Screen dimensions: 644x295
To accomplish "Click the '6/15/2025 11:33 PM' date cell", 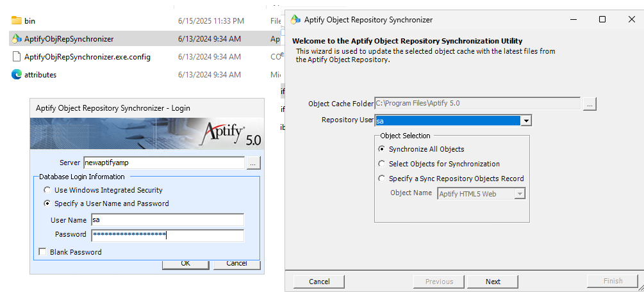I will [x=211, y=20].
